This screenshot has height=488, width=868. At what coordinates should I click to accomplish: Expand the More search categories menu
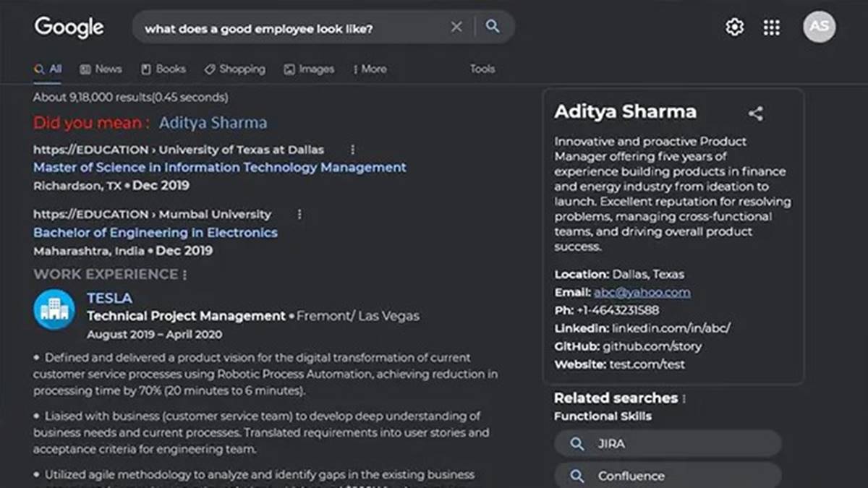370,69
